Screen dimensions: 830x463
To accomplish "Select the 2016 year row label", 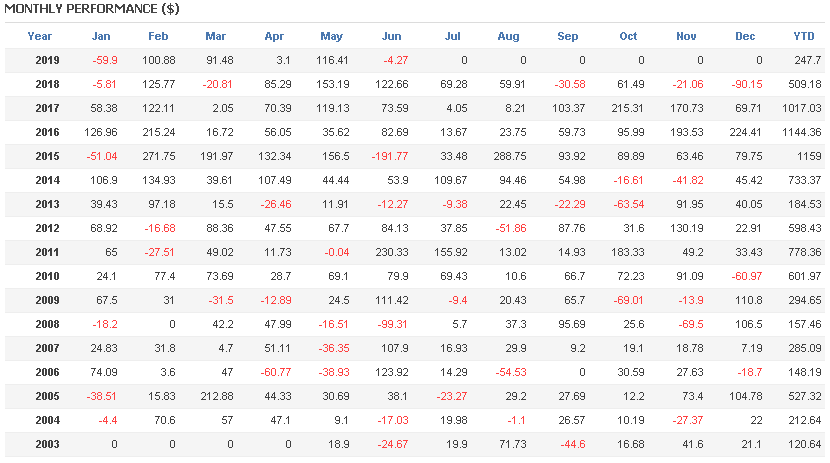I will [x=47, y=132].
